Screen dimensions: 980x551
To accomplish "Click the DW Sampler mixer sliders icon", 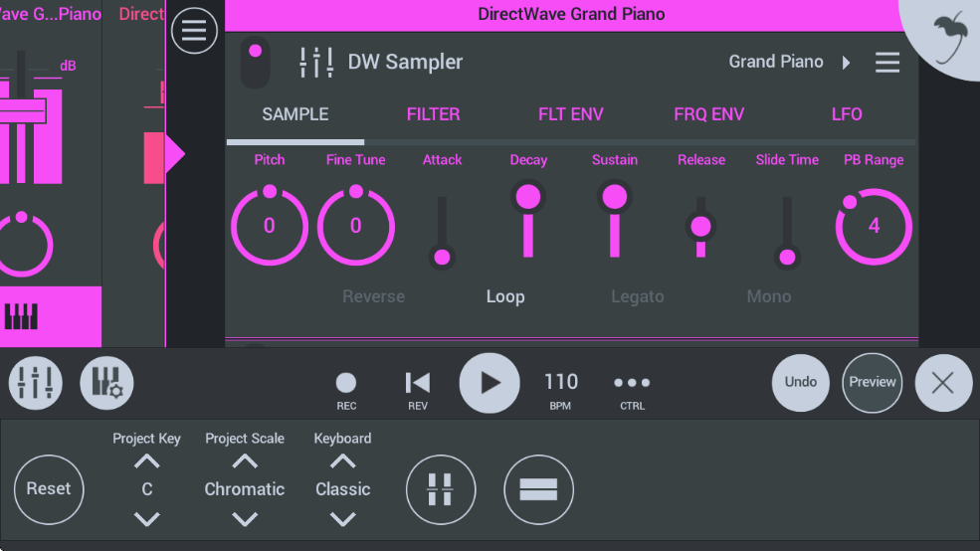I will (x=316, y=62).
